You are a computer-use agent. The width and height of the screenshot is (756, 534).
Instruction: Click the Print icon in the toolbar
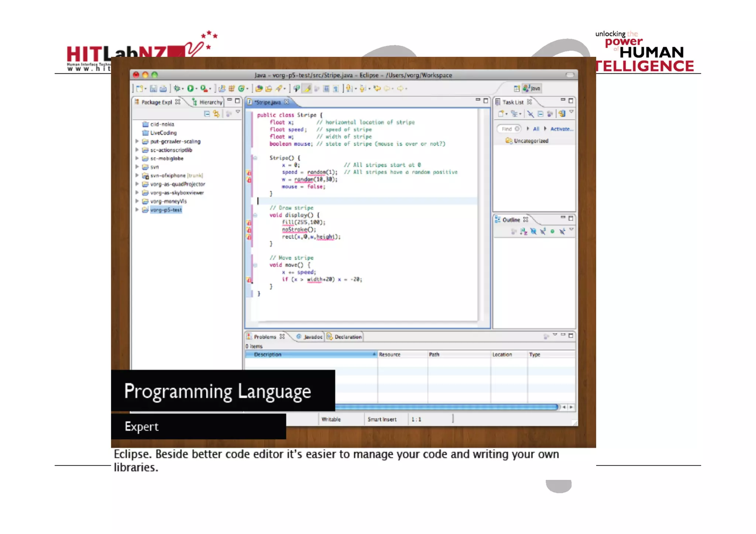click(163, 89)
